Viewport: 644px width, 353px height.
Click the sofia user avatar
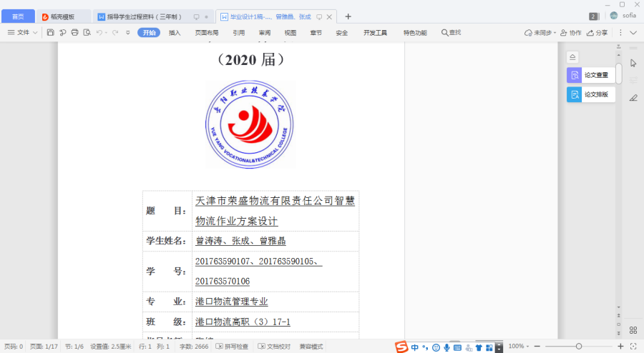[x=614, y=16]
